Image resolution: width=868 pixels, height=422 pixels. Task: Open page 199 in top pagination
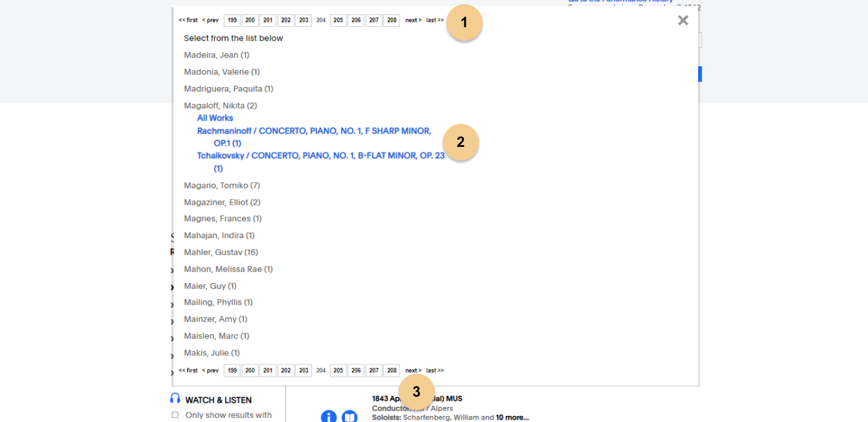coord(232,21)
